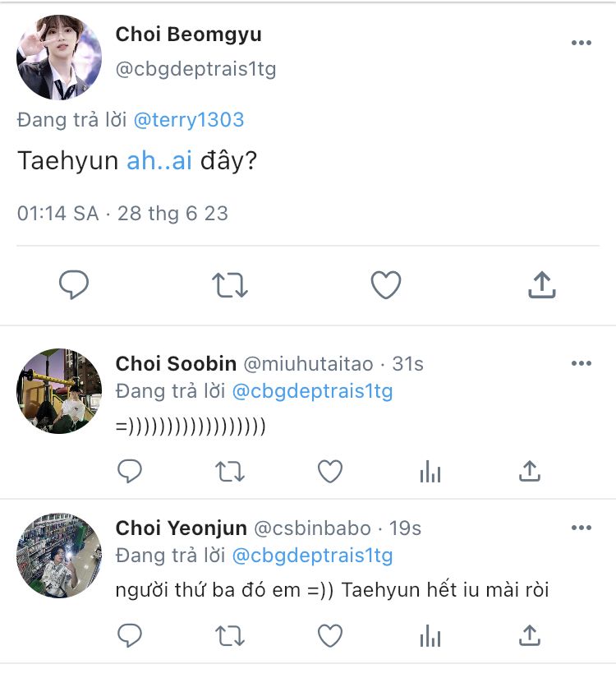Reply to Choi Yeonjun's tweet
Viewport: 616px width, 678px height.
[x=130, y=635]
